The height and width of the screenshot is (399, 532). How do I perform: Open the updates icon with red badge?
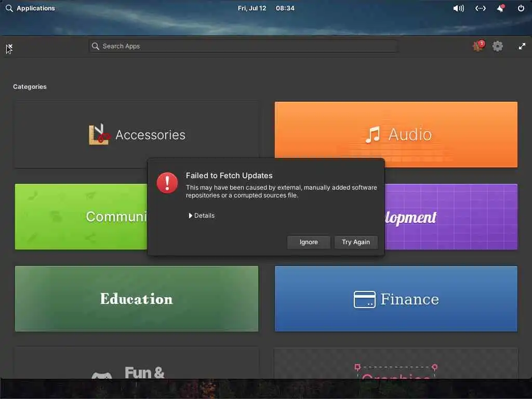[478, 46]
